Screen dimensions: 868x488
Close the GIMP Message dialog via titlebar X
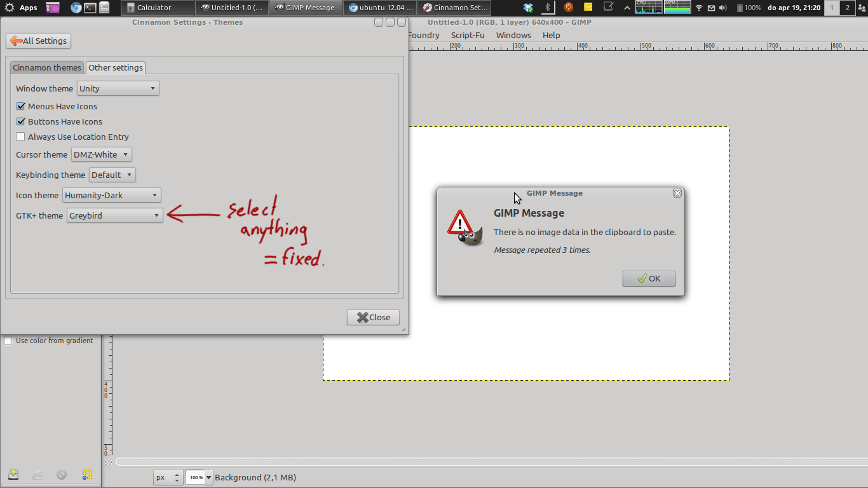[677, 193]
